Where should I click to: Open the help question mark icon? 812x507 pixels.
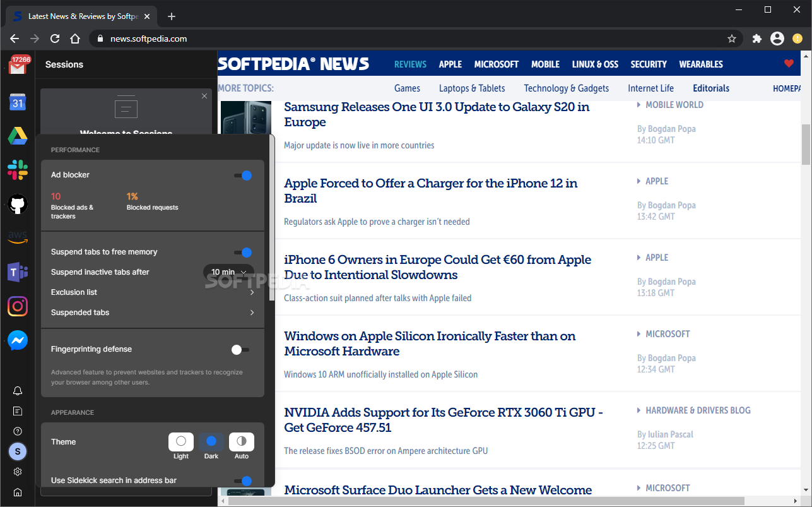coord(18,431)
